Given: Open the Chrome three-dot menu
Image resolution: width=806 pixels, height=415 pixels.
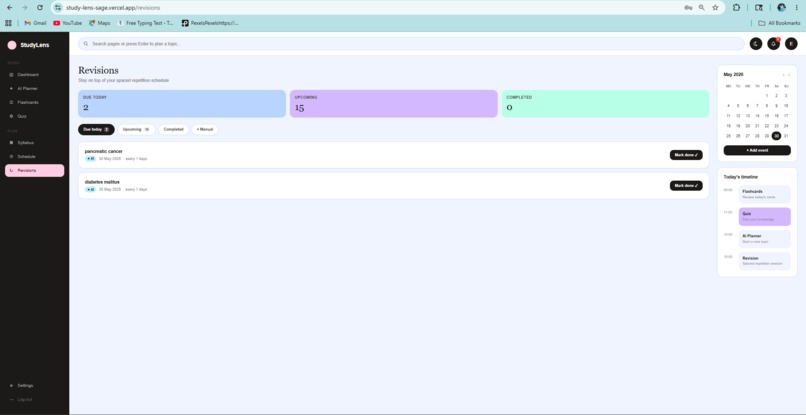Looking at the screenshot, I should (x=797, y=8).
